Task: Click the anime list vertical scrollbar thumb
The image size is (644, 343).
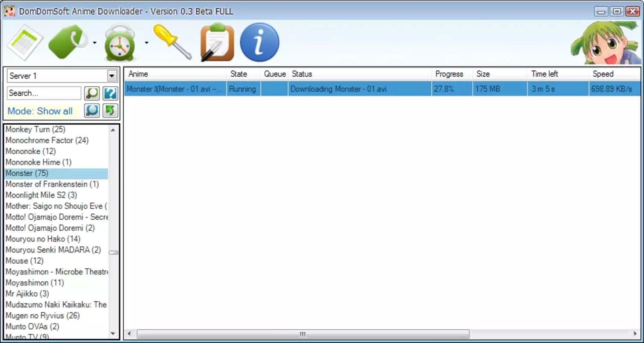Action: click(x=113, y=253)
